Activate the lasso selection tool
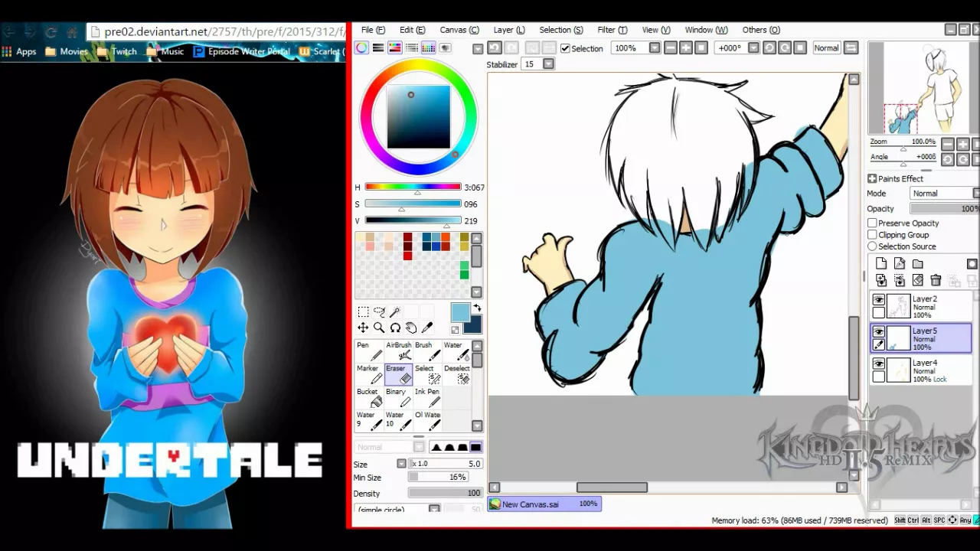 pyautogui.click(x=379, y=311)
